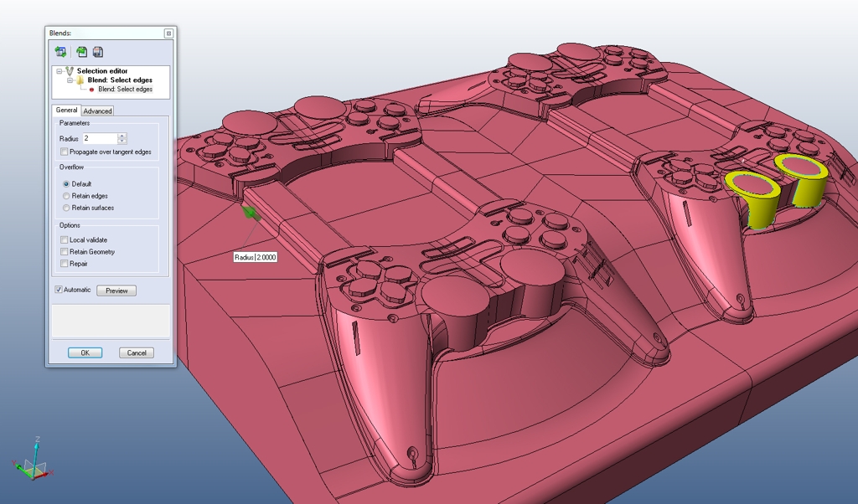
Task: Click the Options group label
Action: coord(70,225)
